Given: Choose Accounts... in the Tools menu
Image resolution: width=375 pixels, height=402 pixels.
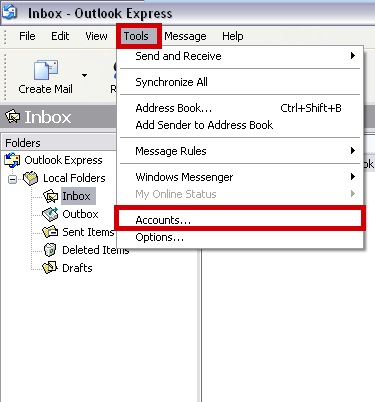Looking at the screenshot, I should coord(240,220).
